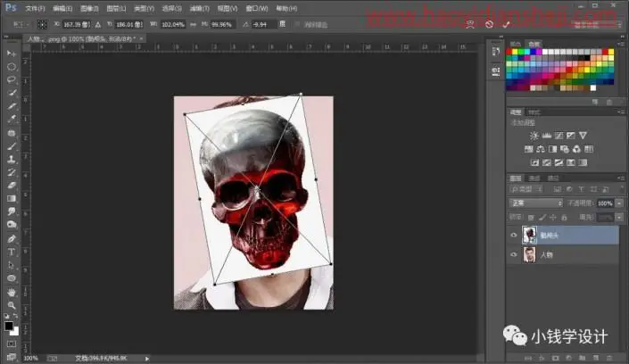
Task: Change screen mode at toolbar bottom
Action: point(12,357)
